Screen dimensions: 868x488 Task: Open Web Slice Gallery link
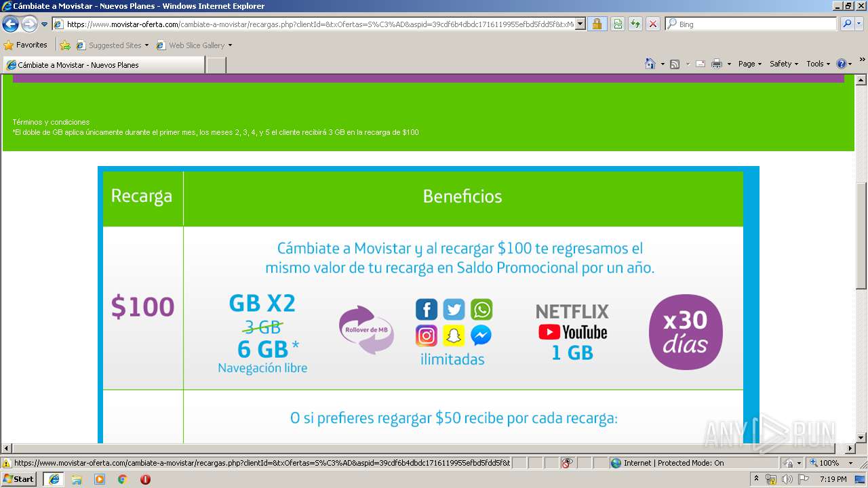coord(194,45)
